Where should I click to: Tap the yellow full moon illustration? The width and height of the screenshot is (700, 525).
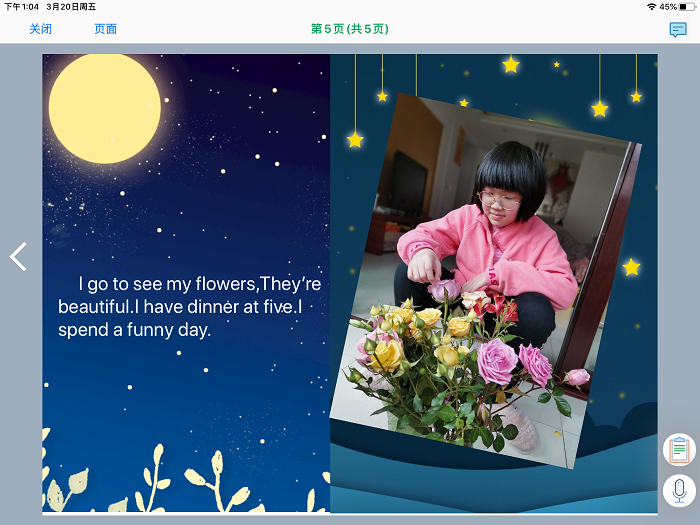[104, 108]
